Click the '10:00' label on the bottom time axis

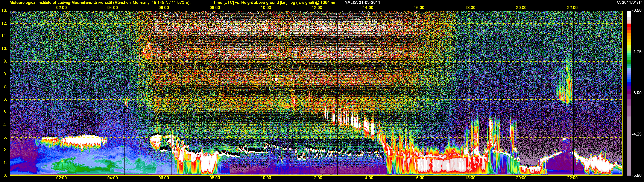[266, 178]
